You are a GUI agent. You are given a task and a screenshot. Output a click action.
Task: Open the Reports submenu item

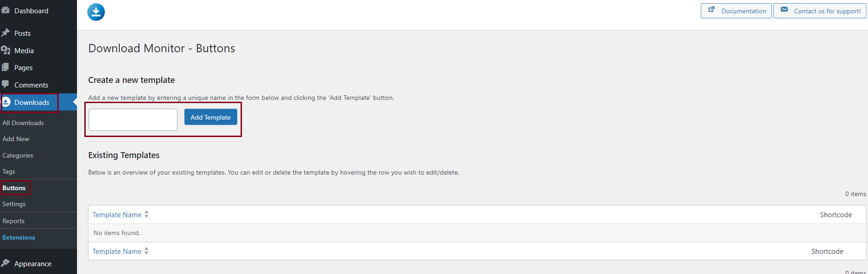(x=13, y=221)
